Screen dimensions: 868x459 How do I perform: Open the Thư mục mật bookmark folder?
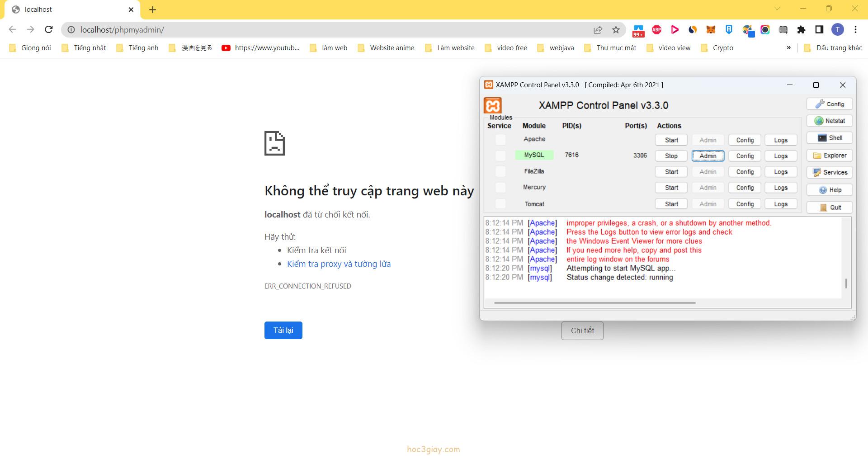[610, 48]
